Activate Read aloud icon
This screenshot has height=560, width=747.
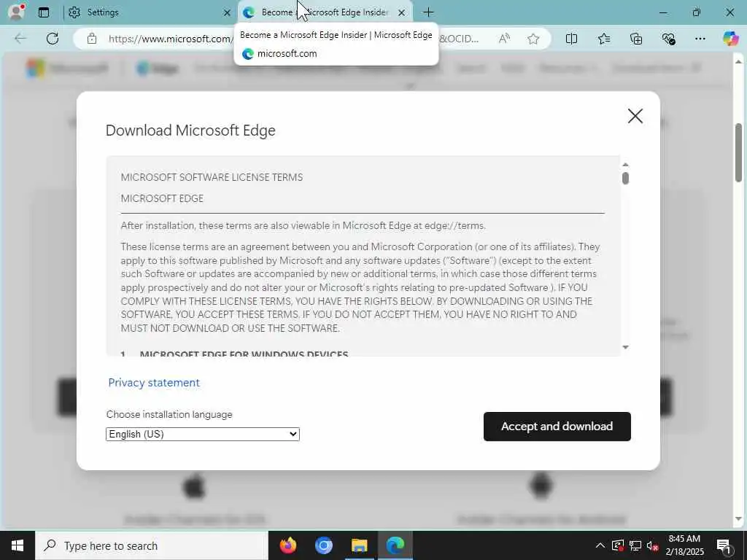click(504, 39)
